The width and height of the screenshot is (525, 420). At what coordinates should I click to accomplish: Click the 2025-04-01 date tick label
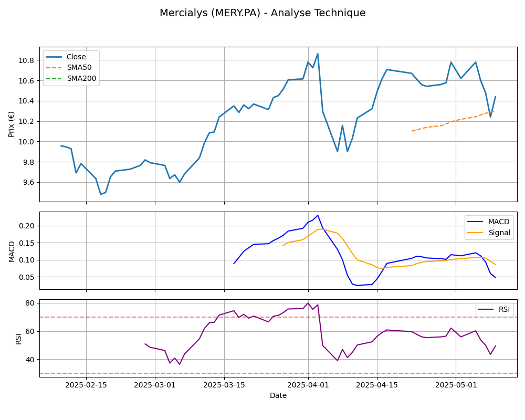pos(308,385)
